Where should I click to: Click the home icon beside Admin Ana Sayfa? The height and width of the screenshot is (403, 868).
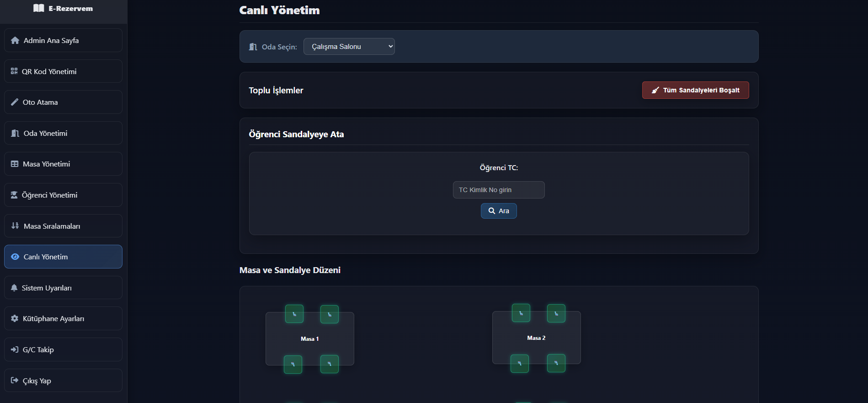click(x=15, y=40)
